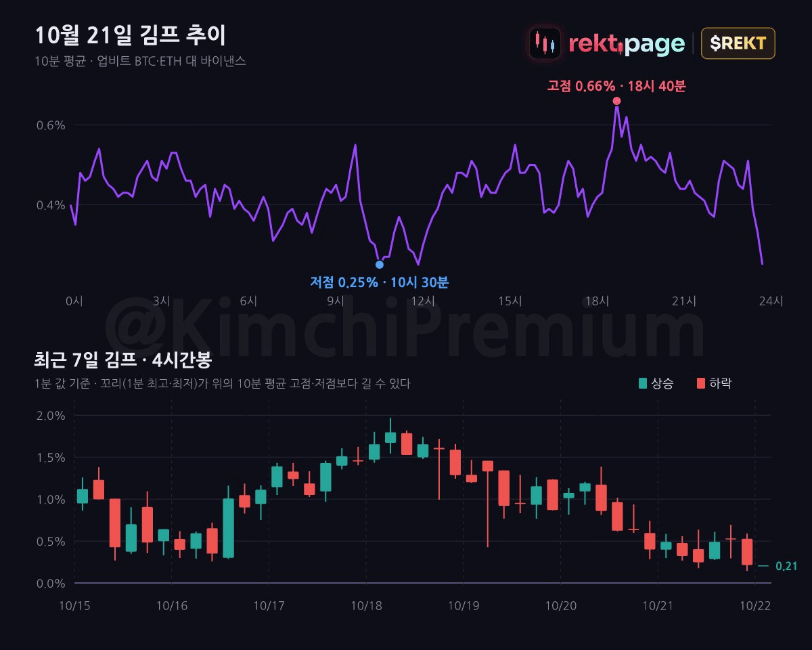The image size is (812, 650).
Task: Click the 10/20 date label
Action: (x=560, y=605)
